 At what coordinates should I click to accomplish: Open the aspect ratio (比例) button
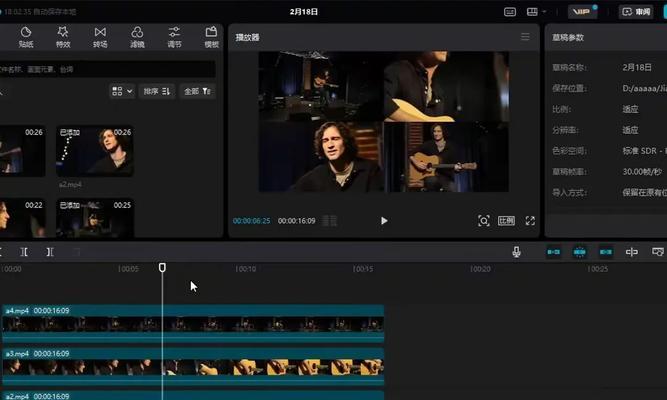[x=506, y=220]
